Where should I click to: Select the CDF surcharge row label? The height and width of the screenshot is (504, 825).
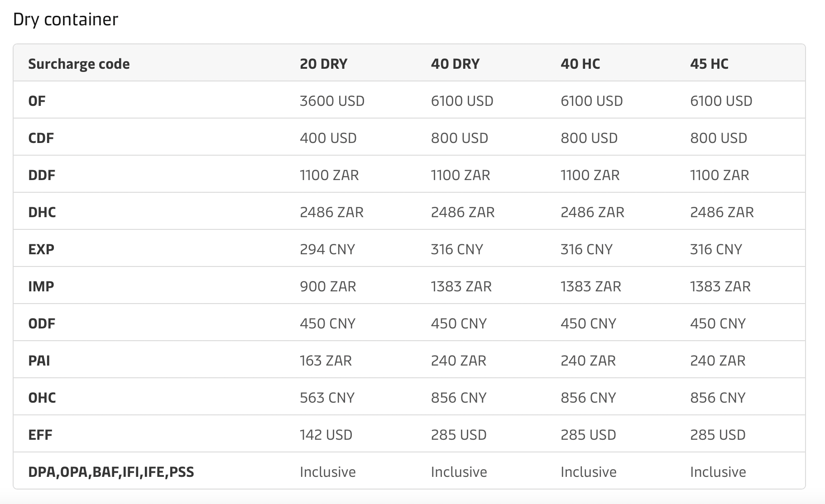click(x=41, y=138)
